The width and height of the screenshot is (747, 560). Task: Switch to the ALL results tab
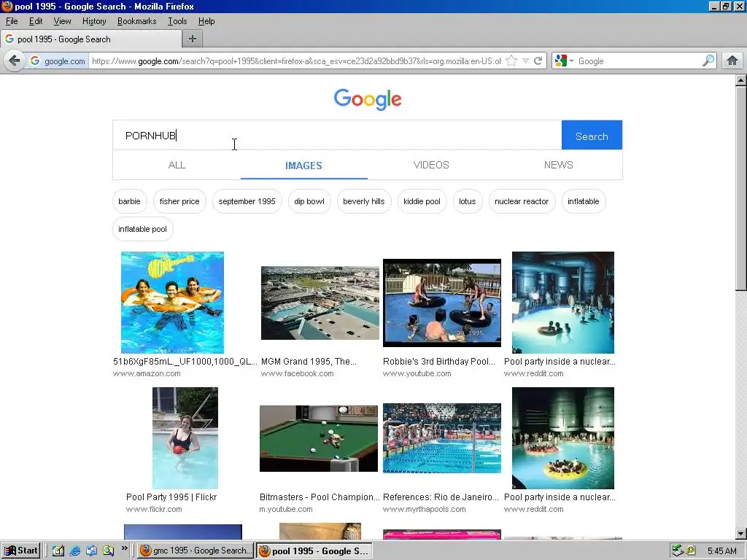pos(177,165)
